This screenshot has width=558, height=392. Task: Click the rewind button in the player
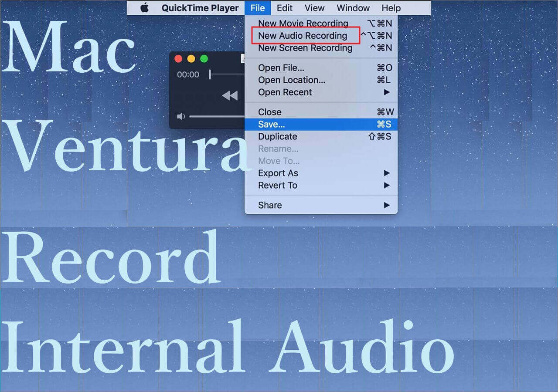[230, 95]
